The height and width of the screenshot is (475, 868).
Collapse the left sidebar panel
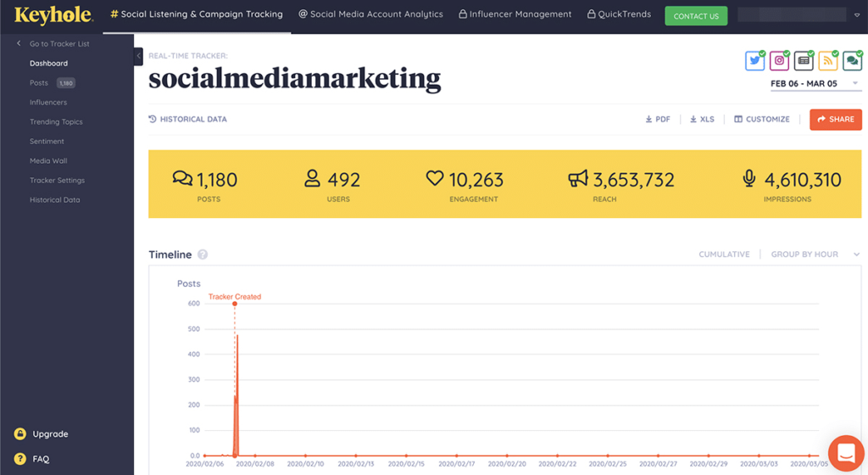[x=138, y=57]
